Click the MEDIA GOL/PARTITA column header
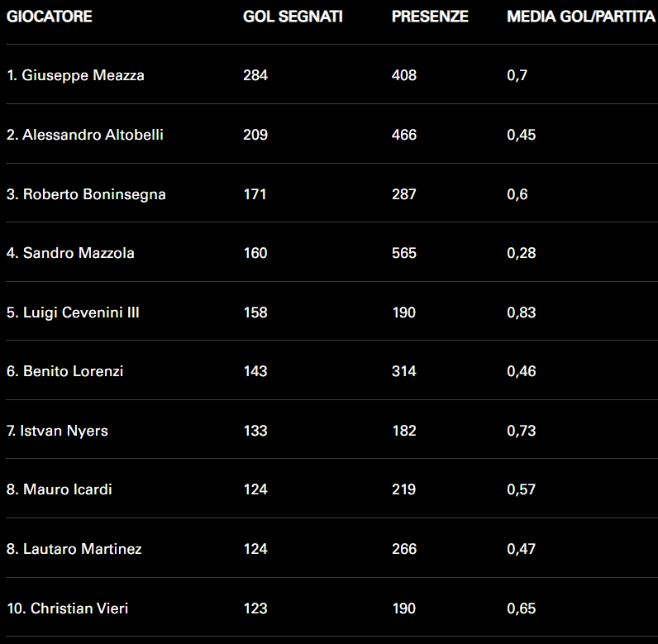The image size is (658, 644). [x=580, y=17]
